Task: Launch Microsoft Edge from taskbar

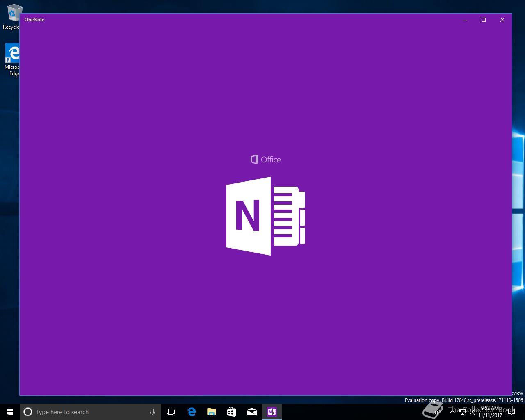Action: point(191,412)
